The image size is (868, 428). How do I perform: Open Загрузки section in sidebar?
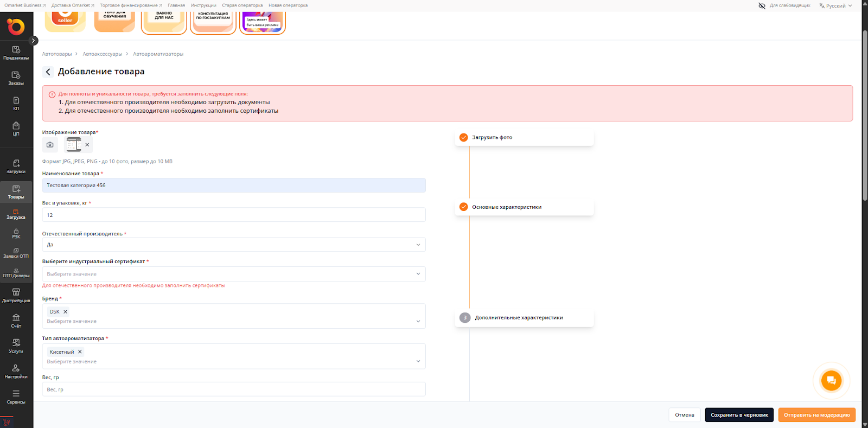16,166
